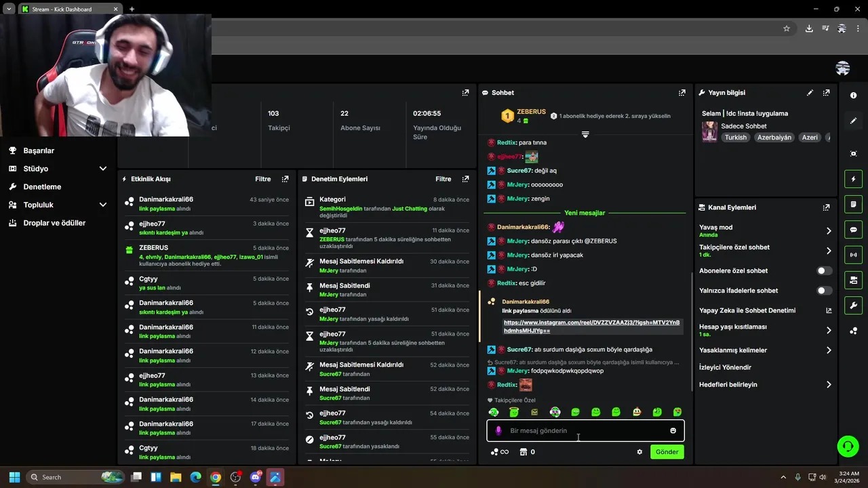868x488 pixels.
Task: Toggle the document panel icon in sidebar
Action: (x=853, y=204)
